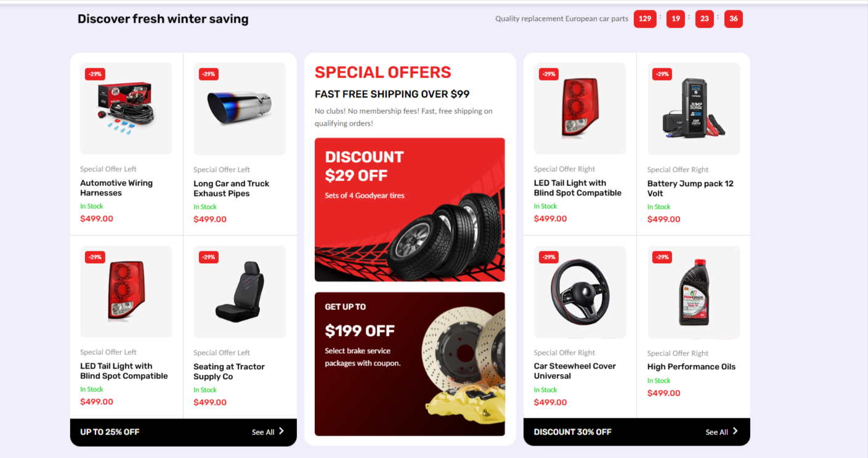Open the motor oil bottle image

694,292
